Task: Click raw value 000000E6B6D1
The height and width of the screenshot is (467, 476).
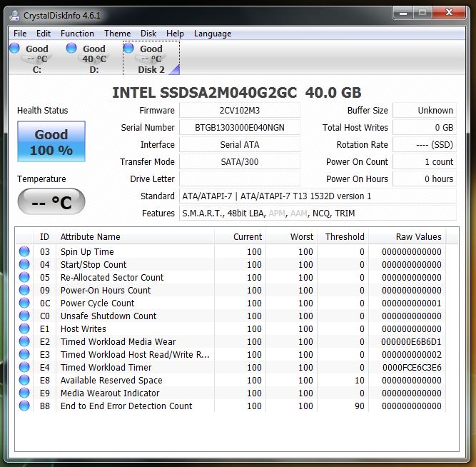Action: coord(411,342)
